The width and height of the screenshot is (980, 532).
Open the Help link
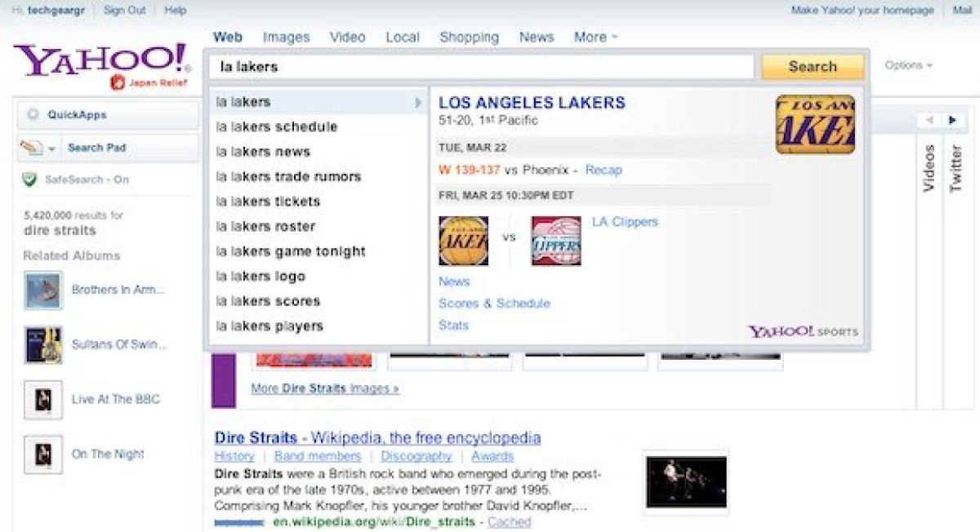tap(176, 10)
